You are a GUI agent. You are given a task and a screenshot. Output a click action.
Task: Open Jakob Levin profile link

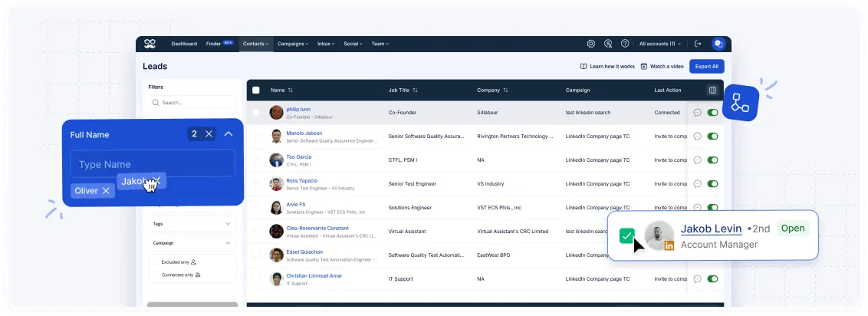point(711,229)
